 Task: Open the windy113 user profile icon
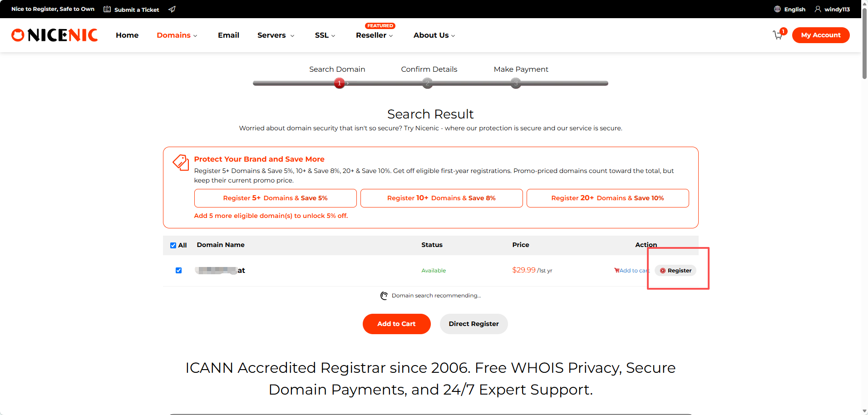click(818, 9)
